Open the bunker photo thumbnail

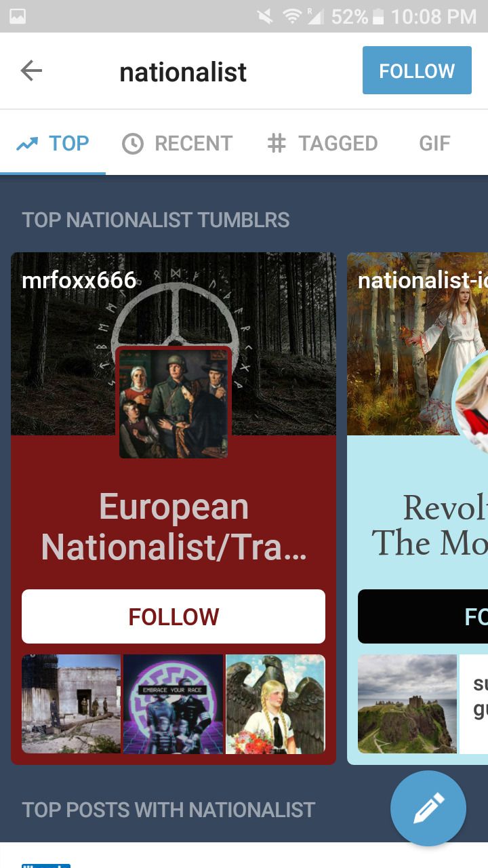pos(71,704)
